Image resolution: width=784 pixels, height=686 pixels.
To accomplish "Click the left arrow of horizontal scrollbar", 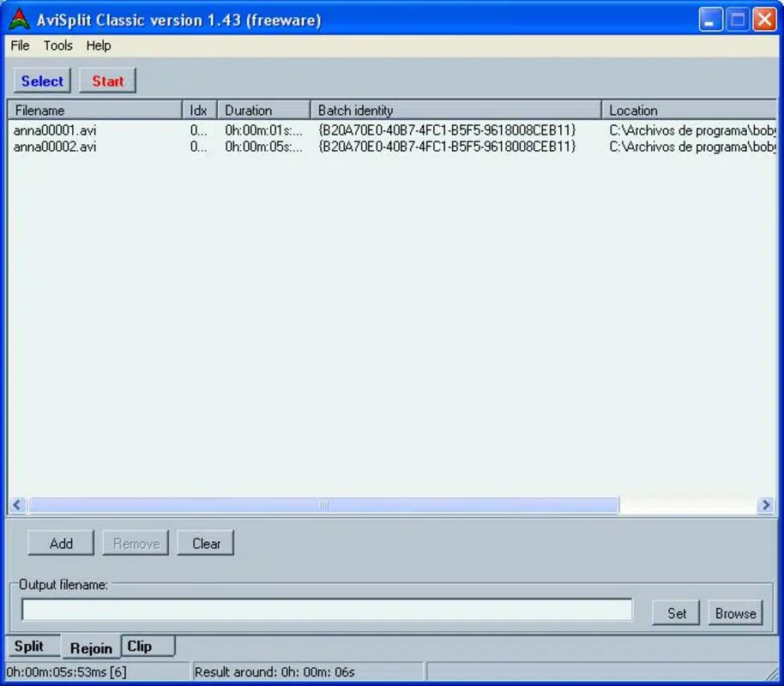I will click(17, 505).
